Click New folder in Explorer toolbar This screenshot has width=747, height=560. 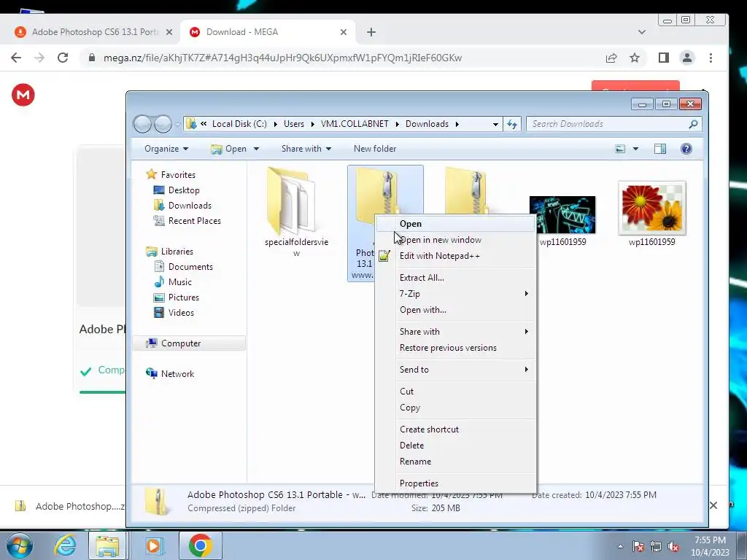[x=375, y=149]
